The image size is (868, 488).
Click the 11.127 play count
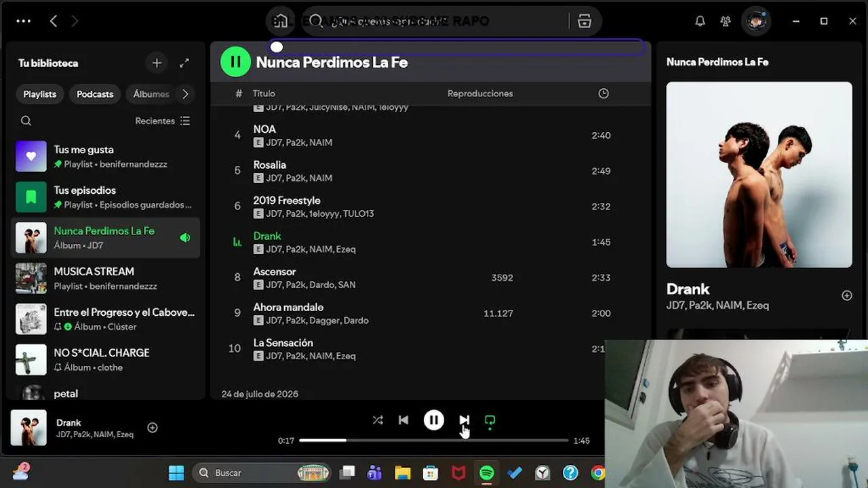[498, 313]
